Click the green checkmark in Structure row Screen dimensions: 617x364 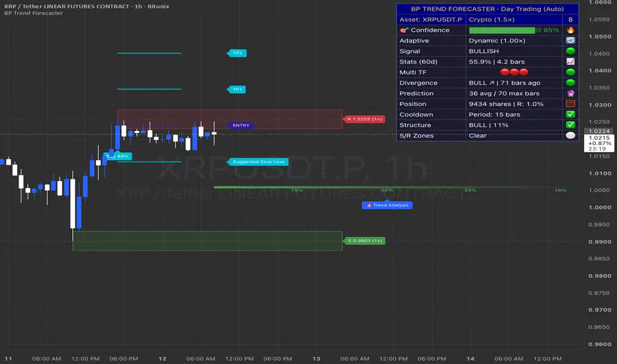[x=570, y=124]
